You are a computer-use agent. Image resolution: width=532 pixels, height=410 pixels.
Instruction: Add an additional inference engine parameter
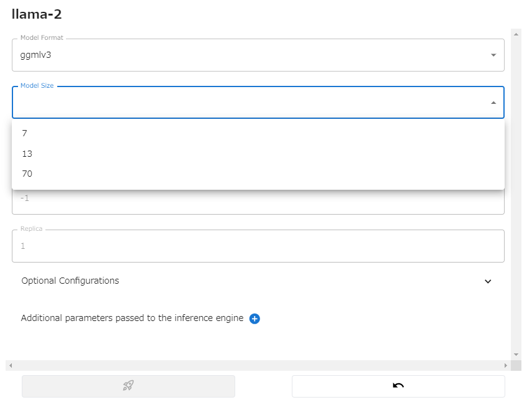pos(254,319)
